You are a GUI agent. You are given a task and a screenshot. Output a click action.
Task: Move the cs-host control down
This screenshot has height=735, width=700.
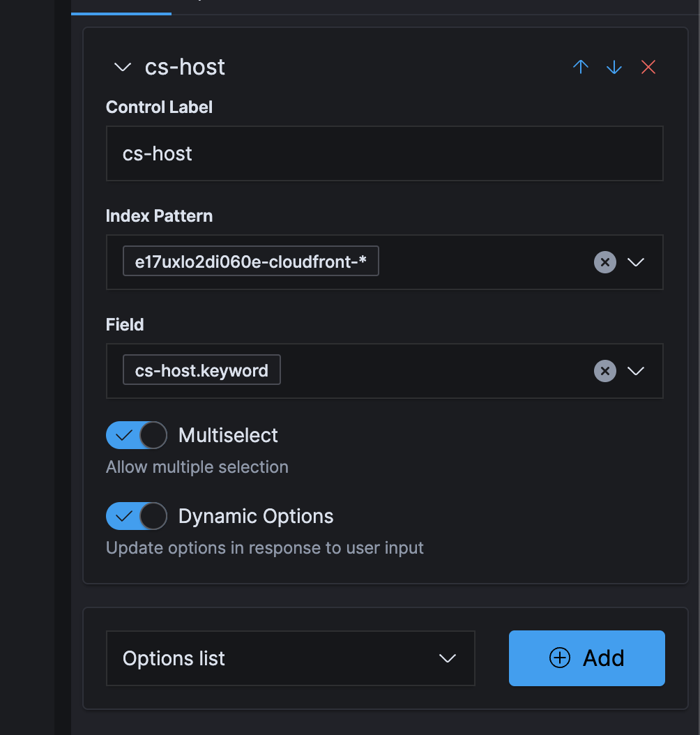click(x=614, y=67)
